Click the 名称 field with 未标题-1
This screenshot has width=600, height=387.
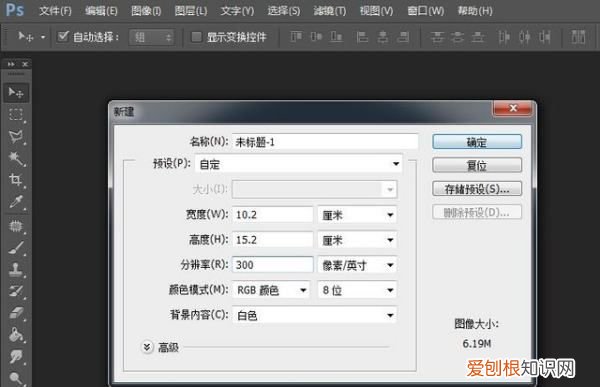point(325,142)
